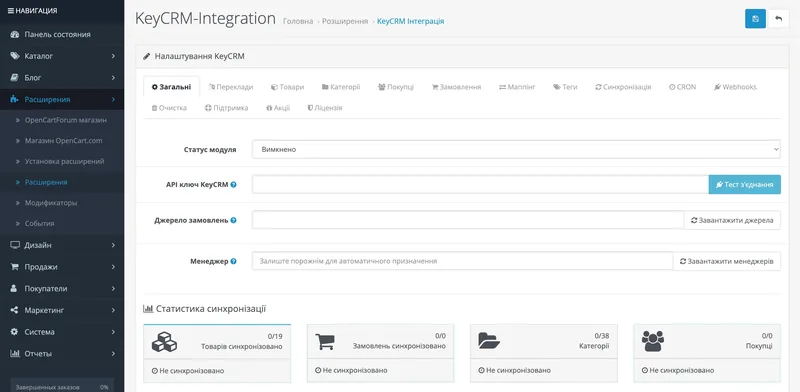This screenshot has height=392, width=800.
Task: Click the Завантажити менеджерів button
Action: (727, 261)
